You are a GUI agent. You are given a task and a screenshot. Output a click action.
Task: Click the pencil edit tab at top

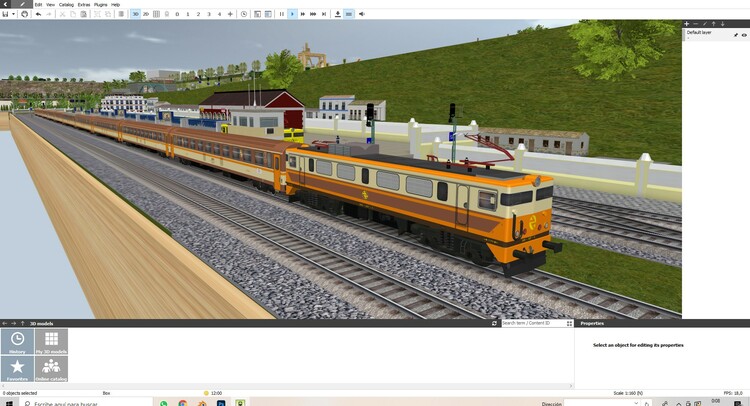22,4
